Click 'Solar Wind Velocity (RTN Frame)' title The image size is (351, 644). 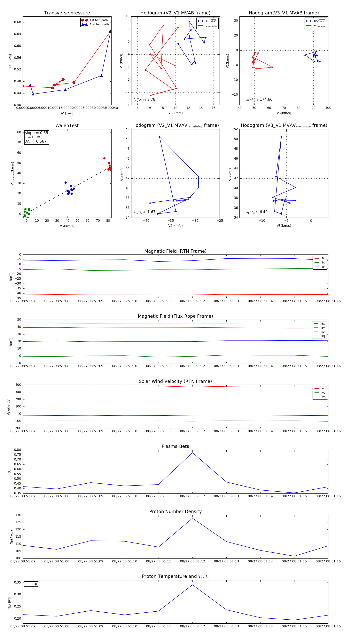coord(175,381)
